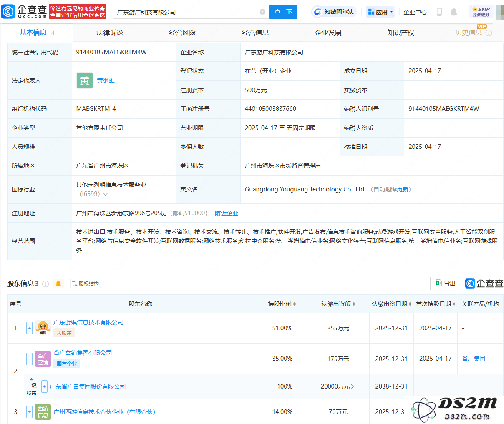
Task: Open 黄继雄 legal representative profile
Action: point(106,80)
